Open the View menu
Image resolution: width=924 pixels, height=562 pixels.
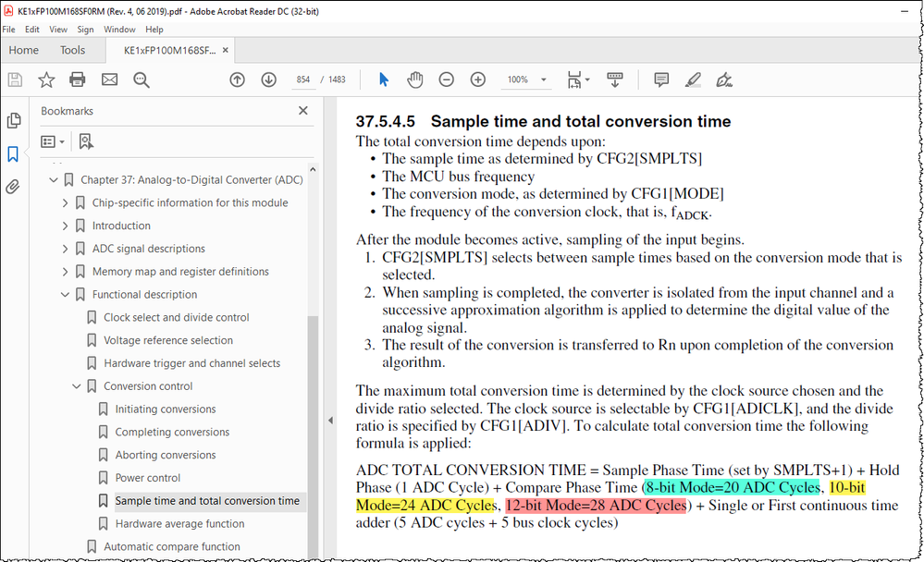point(58,29)
